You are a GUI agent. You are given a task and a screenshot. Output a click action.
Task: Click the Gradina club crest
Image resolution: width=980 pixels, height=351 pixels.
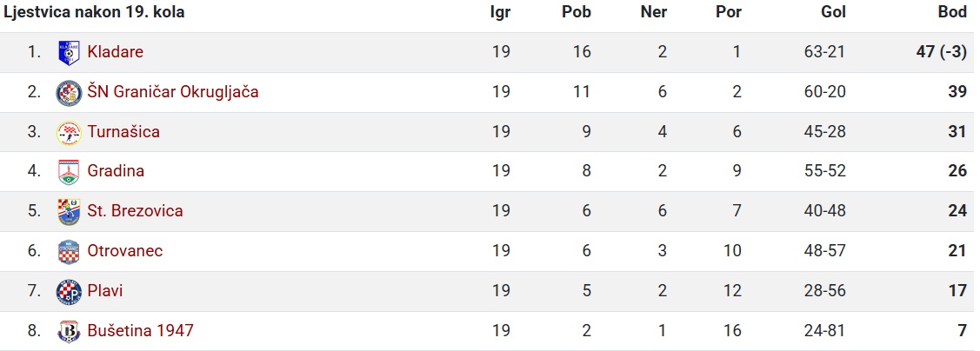69,172
